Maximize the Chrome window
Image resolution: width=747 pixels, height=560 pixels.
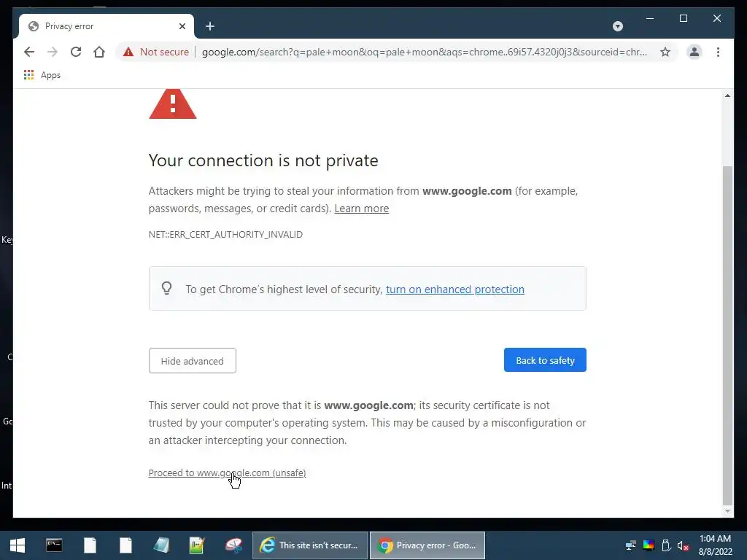(x=683, y=18)
